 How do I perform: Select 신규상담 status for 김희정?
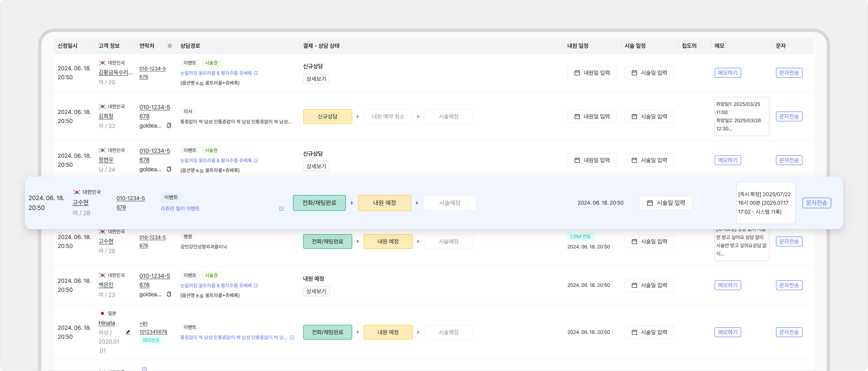pyautogui.click(x=327, y=116)
